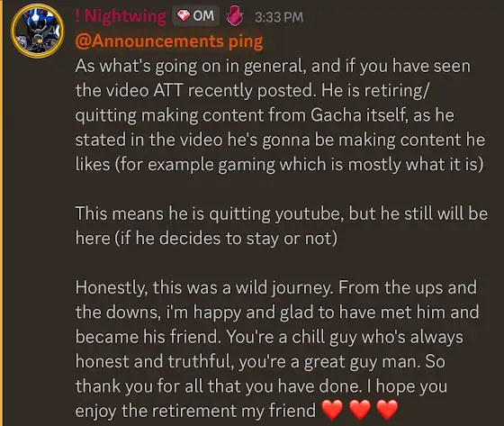Viewport: 504px width, 426px height.
Task: Click the red gem icon in OM tag
Action: click(x=184, y=16)
